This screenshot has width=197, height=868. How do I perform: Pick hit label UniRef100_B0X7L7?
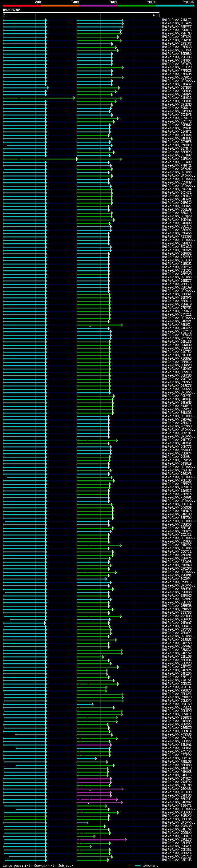coord(177,856)
